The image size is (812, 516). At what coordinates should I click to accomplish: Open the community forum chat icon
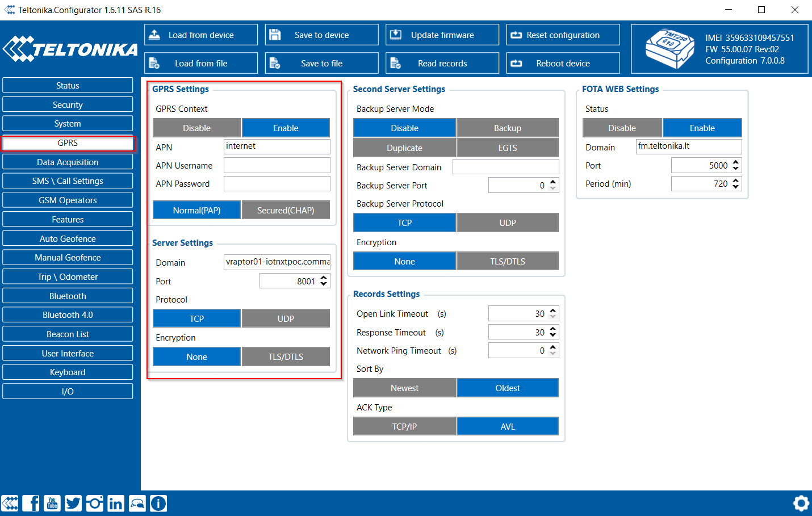(x=137, y=503)
